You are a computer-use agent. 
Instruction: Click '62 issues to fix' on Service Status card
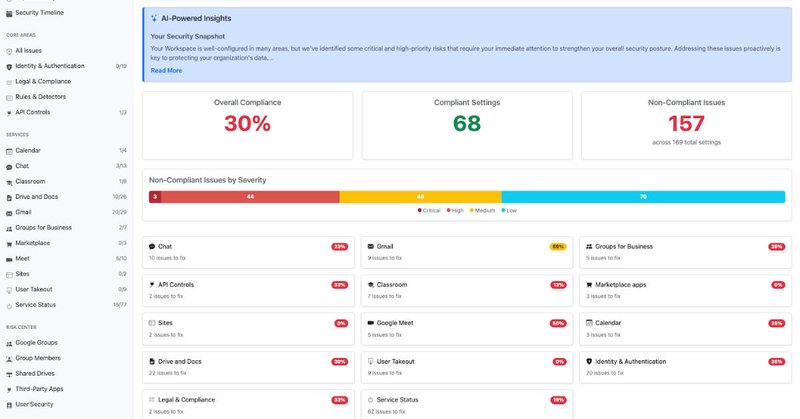pos(386,411)
